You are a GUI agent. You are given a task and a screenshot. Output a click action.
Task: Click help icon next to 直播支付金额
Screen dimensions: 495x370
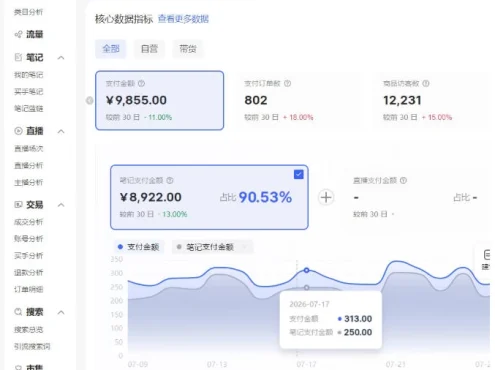tap(403, 180)
